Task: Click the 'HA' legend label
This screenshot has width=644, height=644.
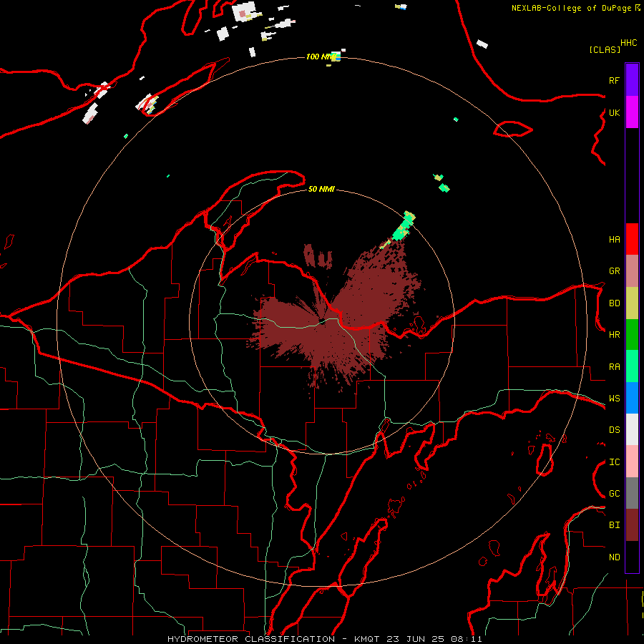Action: point(615,239)
